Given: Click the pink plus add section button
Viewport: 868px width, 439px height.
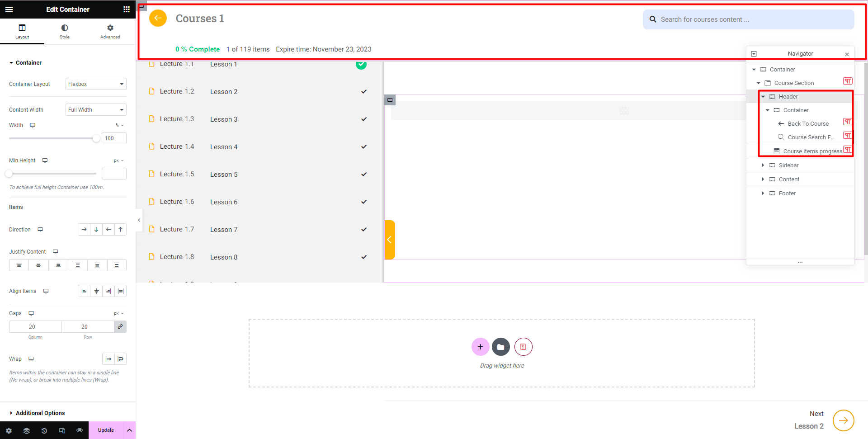Looking at the screenshot, I should coord(480,347).
